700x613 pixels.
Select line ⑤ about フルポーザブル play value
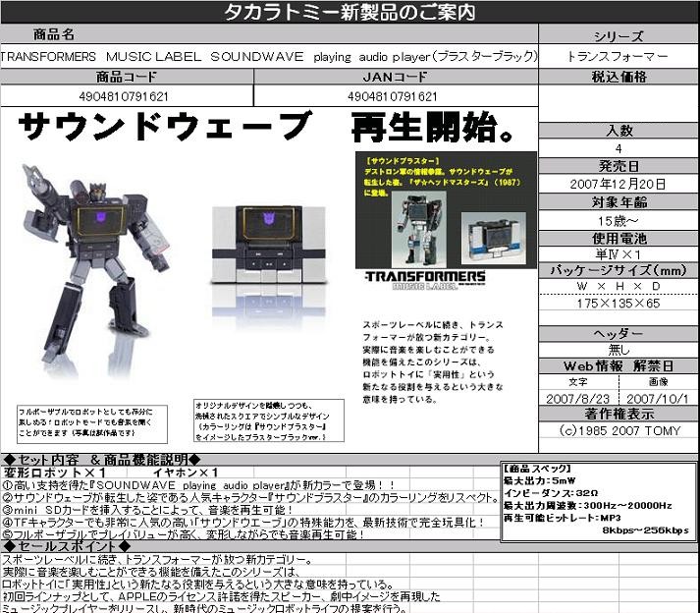click(x=184, y=534)
